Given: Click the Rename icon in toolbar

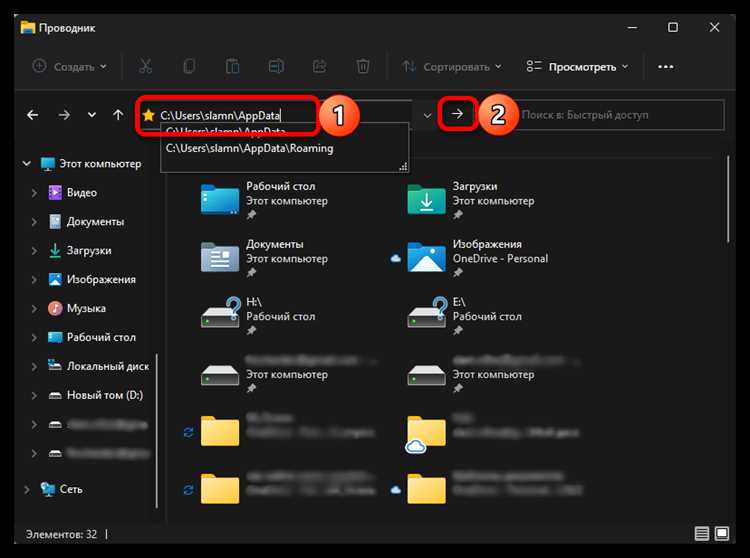Looking at the screenshot, I should pos(276,66).
